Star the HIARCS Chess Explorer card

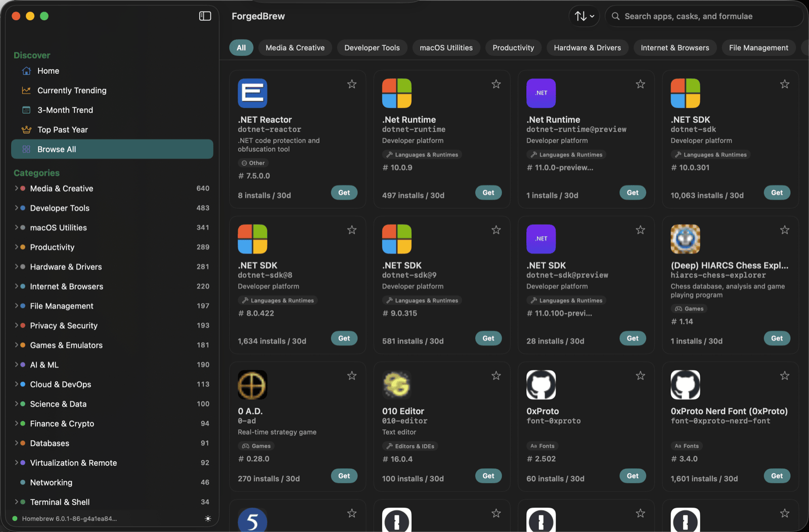coord(784,230)
